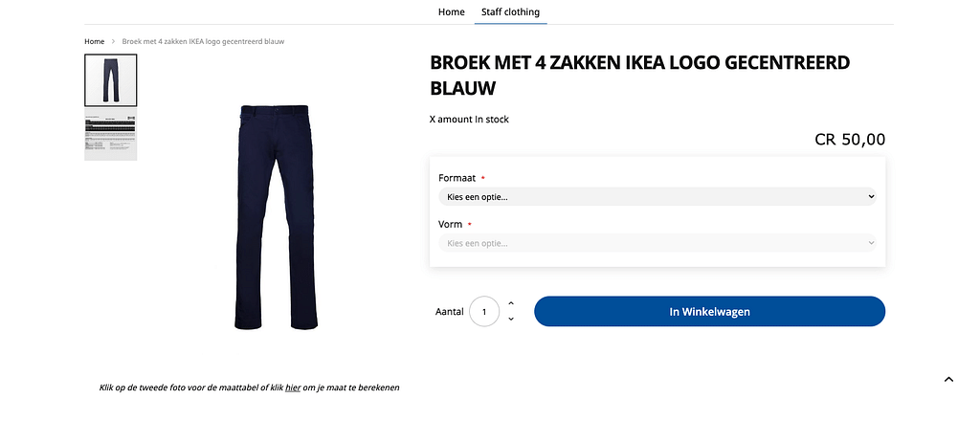Switch to the Home tab
The height and width of the screenshot is (421, 980).
tap(451, 12)
